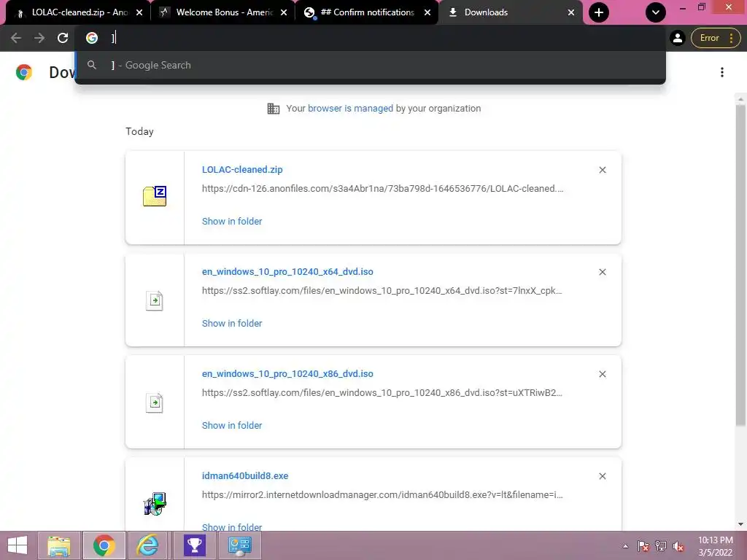Open en_windows_10_pro_10240_x86_dvd.iso link

point(287,374)
